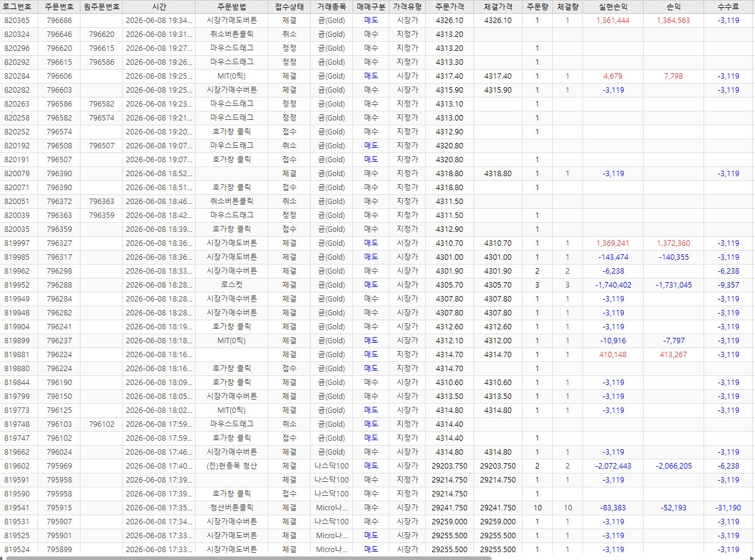Screen dimensions: 755x560
Task: Select the loss value -140,355
Action: point(673,257)
